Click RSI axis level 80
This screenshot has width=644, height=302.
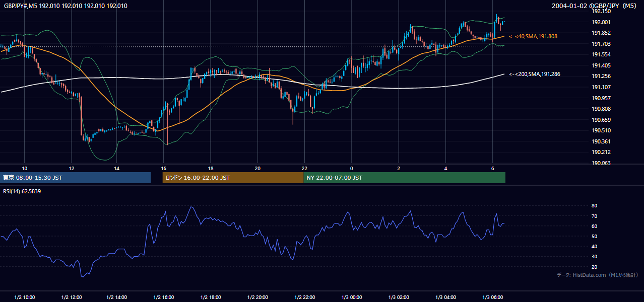(x=594, y=206)
